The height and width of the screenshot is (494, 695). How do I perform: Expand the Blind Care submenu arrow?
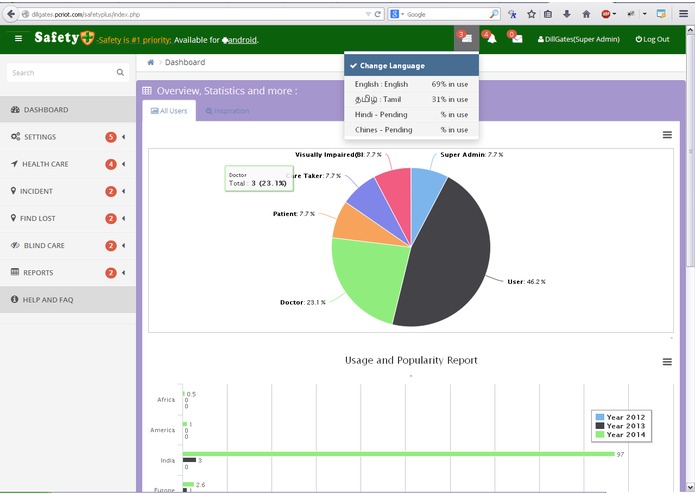click(124, 245)
